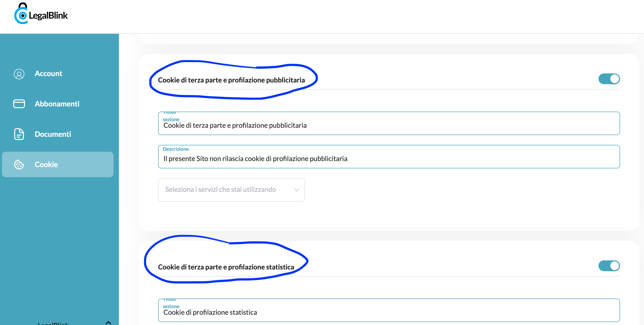Open Documenti via the document icon

click(19, 134)
